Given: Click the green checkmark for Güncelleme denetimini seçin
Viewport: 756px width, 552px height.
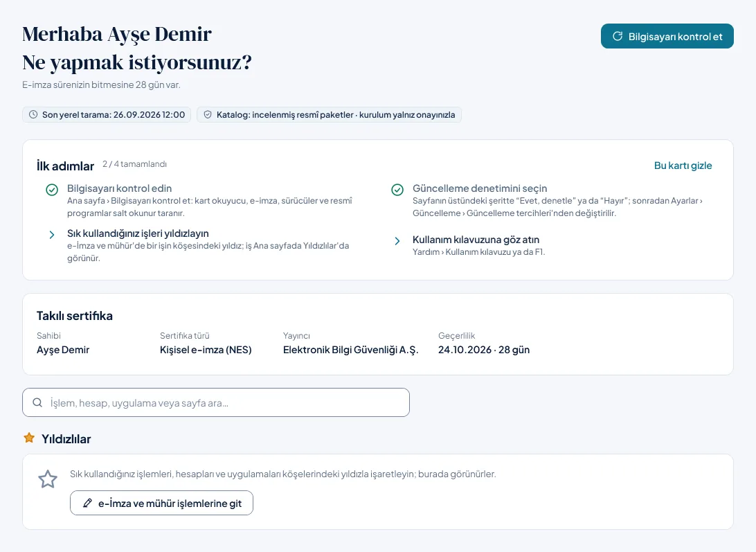Looking at the screenshot, I should click(x=397, y=190).
